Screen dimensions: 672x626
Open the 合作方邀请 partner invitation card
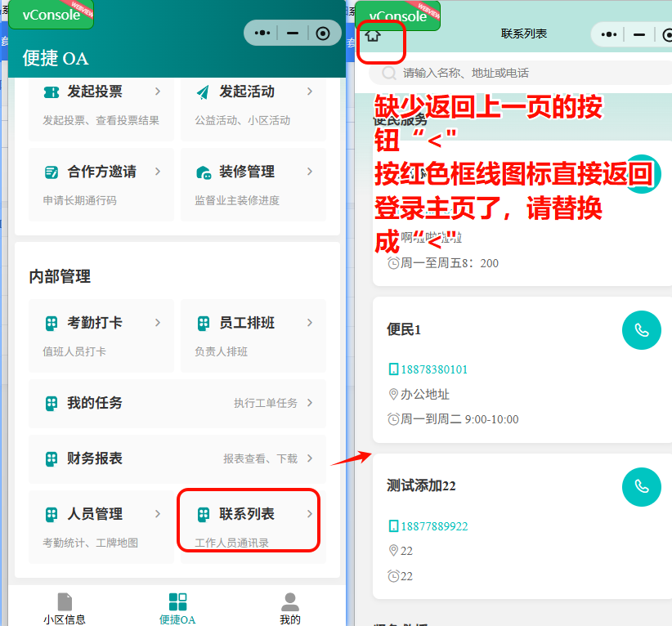[101, 185]
